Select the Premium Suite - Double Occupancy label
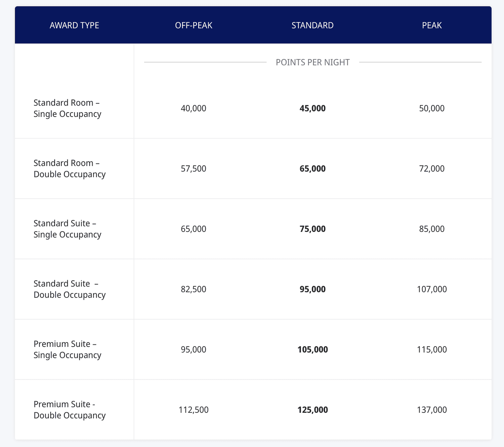 70,409
